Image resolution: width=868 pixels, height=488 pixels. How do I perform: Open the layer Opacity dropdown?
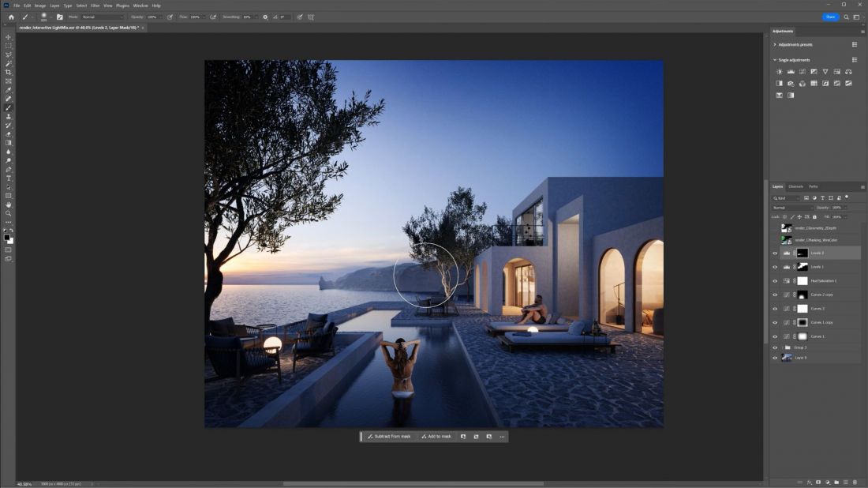[845, 208]
